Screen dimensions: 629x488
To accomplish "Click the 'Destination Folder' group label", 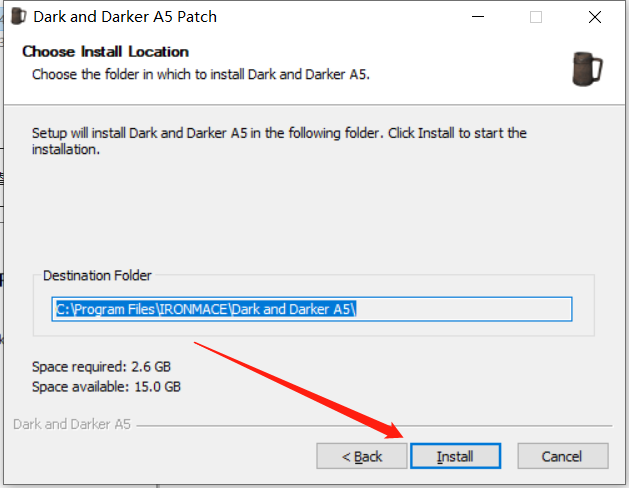I will (97, 275).
